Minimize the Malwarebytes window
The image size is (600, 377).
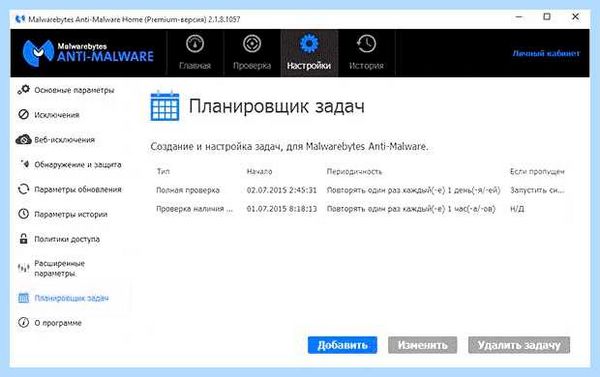519,17
